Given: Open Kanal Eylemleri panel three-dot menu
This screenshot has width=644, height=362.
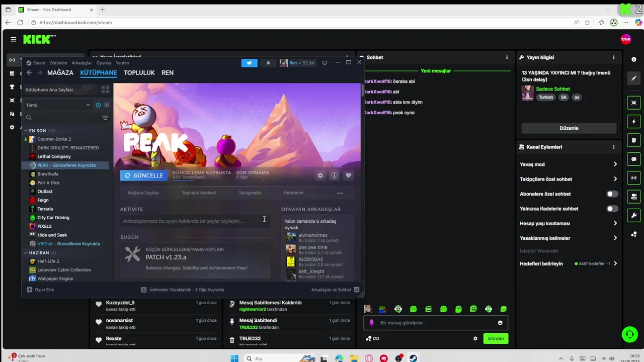Looking at the screenshot, I should pos(613,147).
